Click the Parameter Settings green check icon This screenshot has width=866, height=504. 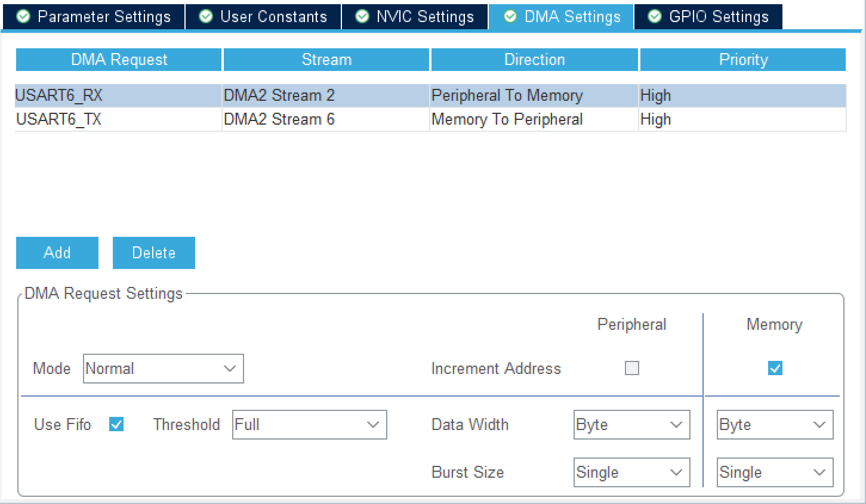tap(23, 17)
